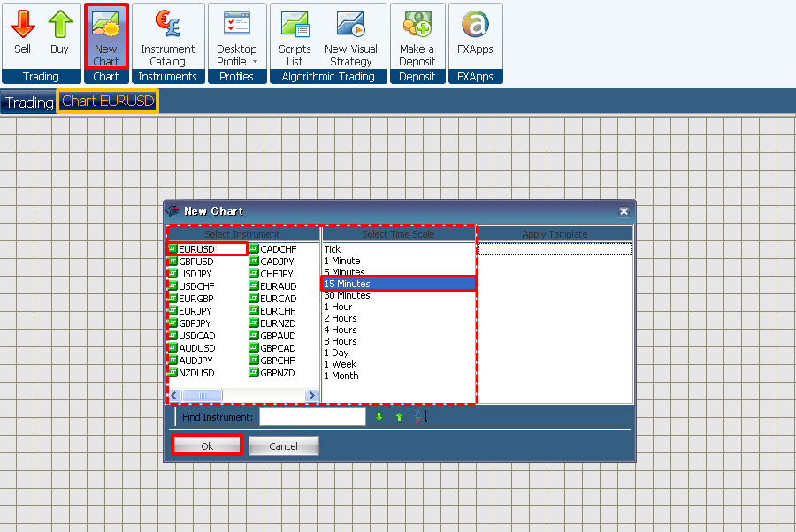Click instrument list scroll right arrow
Image resolution: width=796 pixels, height=532 pixels.
pos(311,395)
